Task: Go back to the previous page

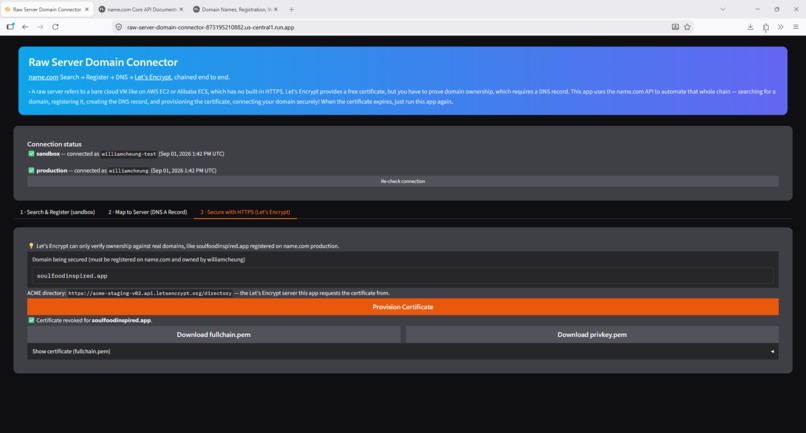Action: (25, 27)
